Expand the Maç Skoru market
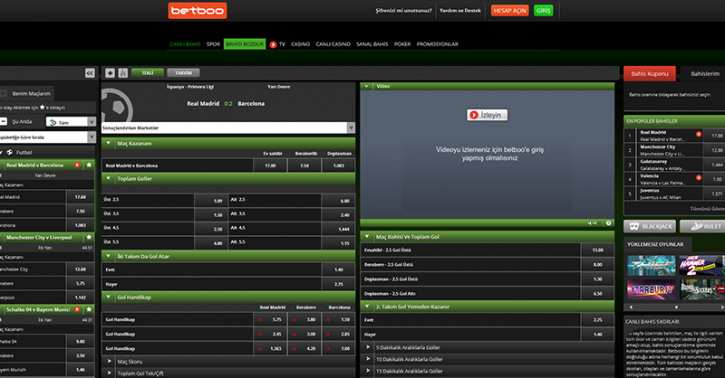Viewport: 725px width, 378px height. pyautogui.click(x=109, y=362)
